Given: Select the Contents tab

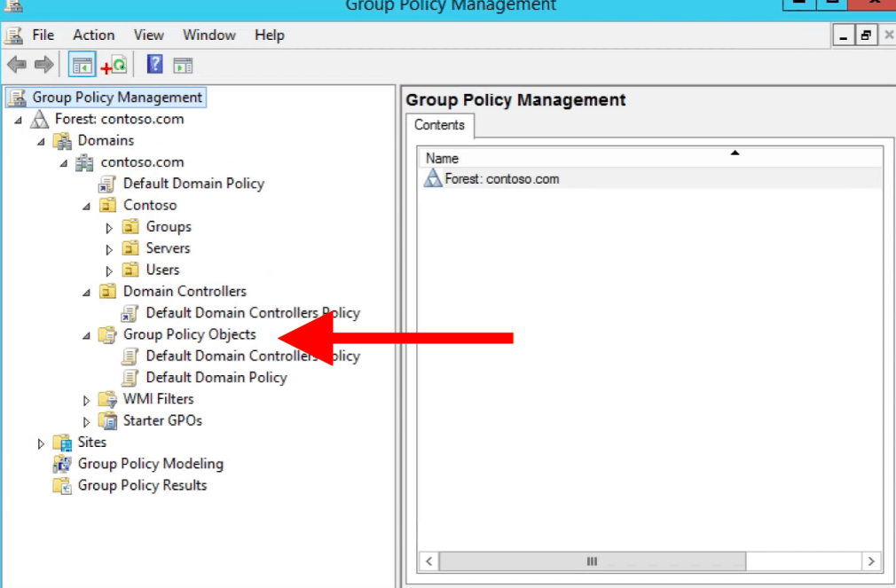Looking at the screenshot, I should pyautogui.click(x=439, y=125).
